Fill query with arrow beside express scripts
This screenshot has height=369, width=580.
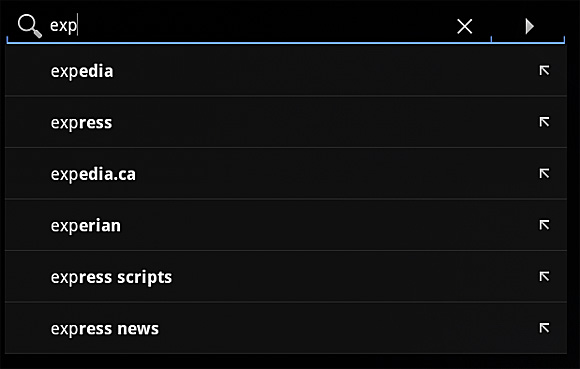tap(544, 276)
